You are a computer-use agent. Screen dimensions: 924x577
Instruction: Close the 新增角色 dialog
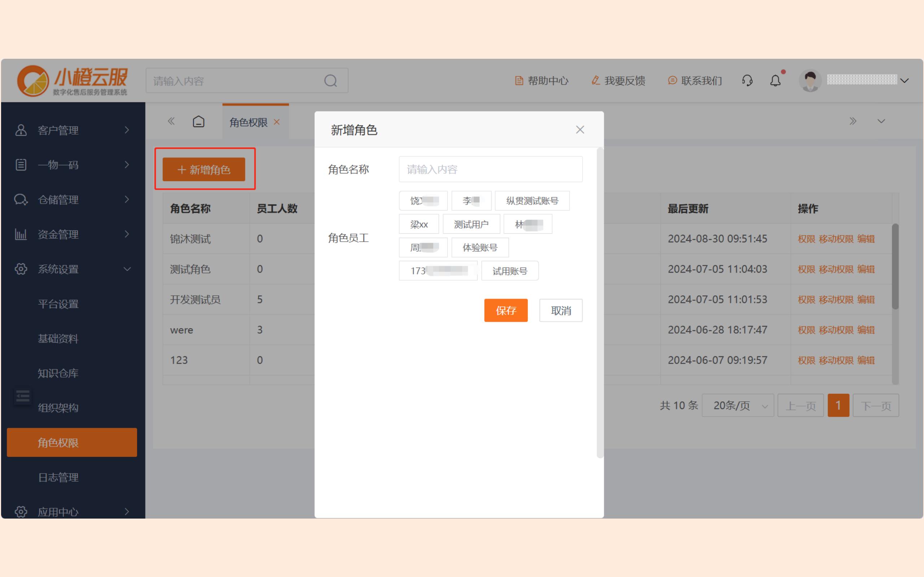click(x=580, y=130)
